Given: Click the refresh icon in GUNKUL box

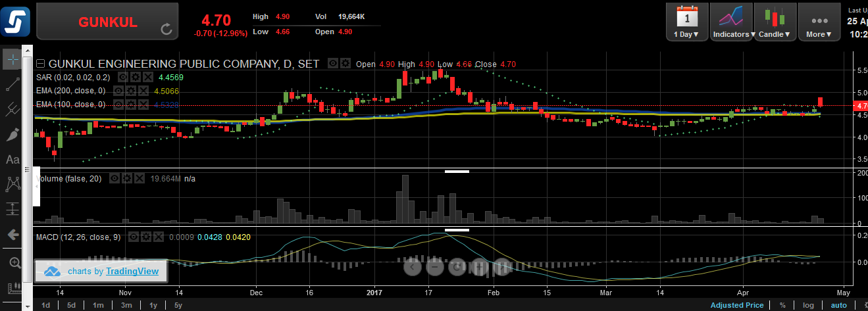Looking at the screenshot, I should pos(166,29).
